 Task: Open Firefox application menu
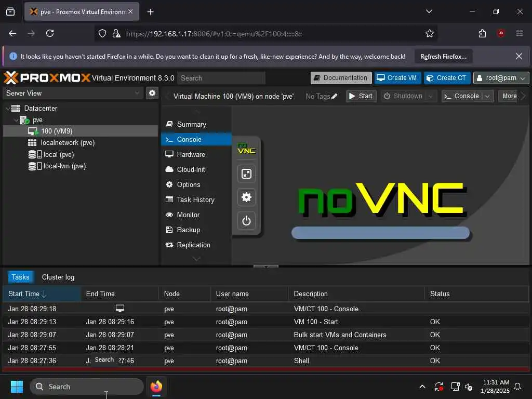tap(520, 33)
